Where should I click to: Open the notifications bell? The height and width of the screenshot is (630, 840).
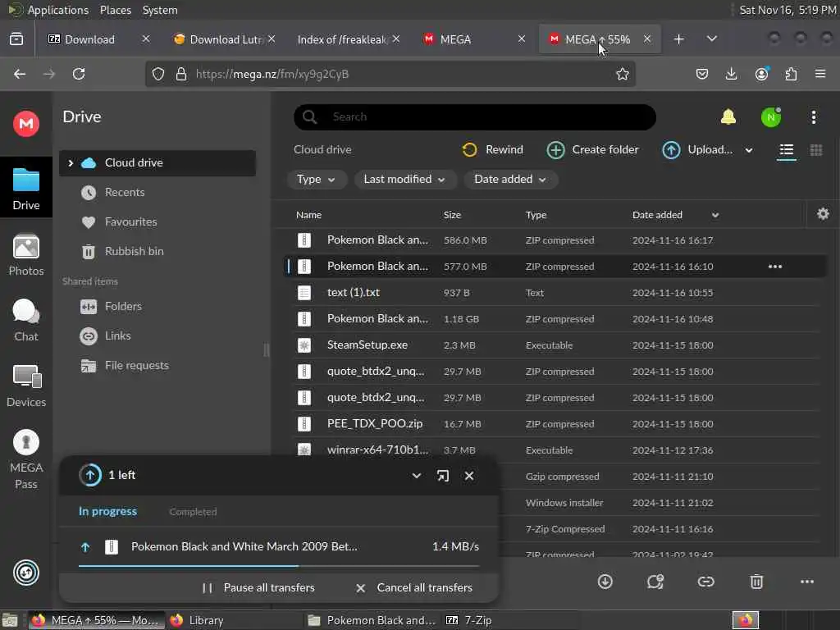pyautogui.click(x=728, y=117)
